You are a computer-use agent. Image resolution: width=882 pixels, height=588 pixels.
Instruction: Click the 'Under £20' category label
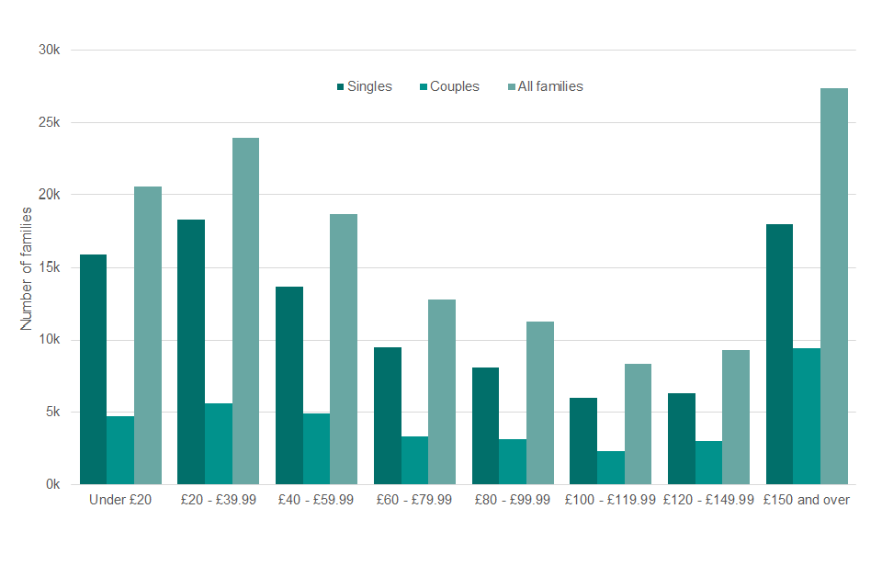120,500
